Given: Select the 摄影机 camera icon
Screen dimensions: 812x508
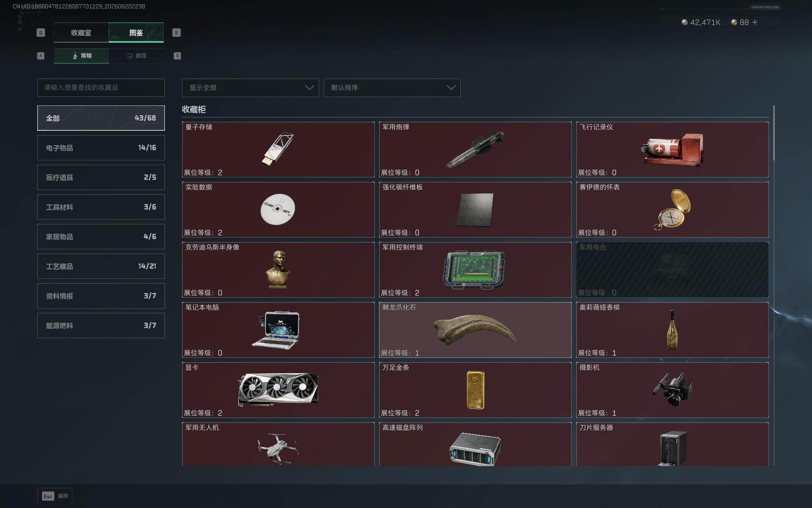Looking at the screenshot, I should tap(672, 389).
